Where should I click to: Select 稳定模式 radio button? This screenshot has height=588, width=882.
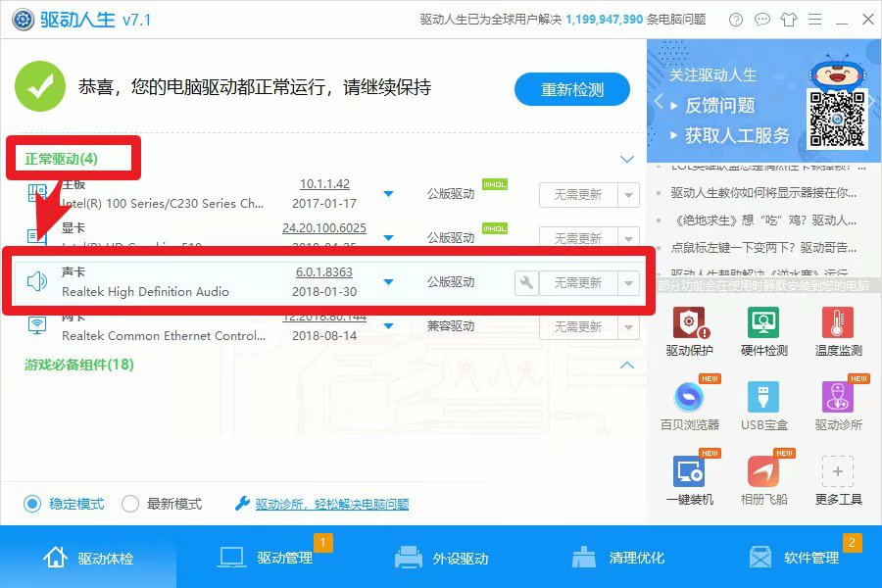coord(32,504)
